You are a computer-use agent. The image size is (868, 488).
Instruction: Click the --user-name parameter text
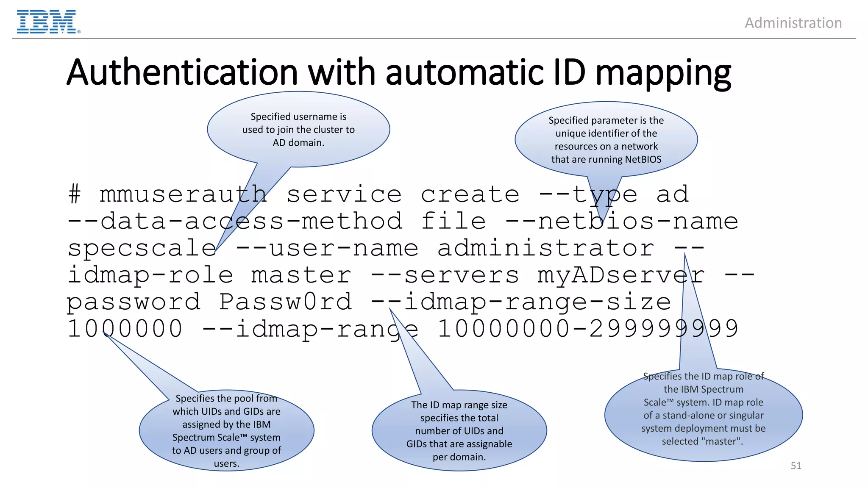pyautogui.click(x=327, y=248)
